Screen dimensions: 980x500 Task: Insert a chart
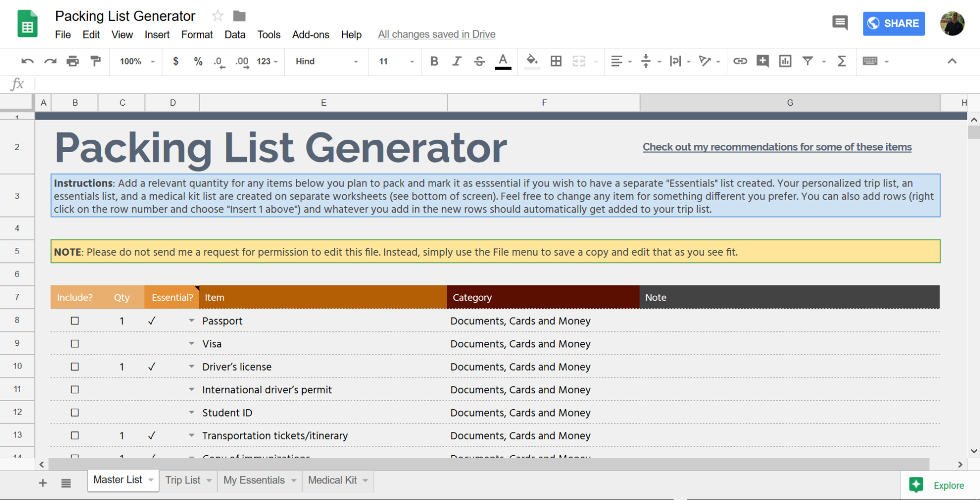coord(785,61)
